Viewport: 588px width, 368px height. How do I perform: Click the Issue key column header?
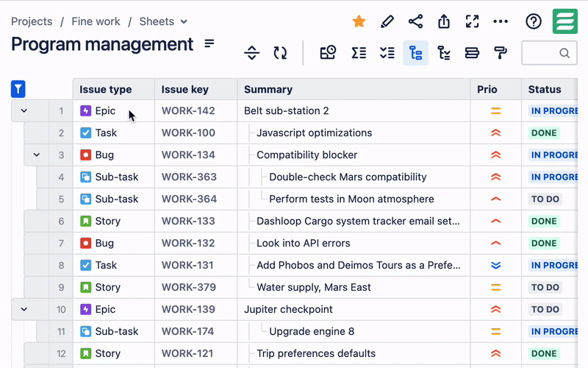196,89
